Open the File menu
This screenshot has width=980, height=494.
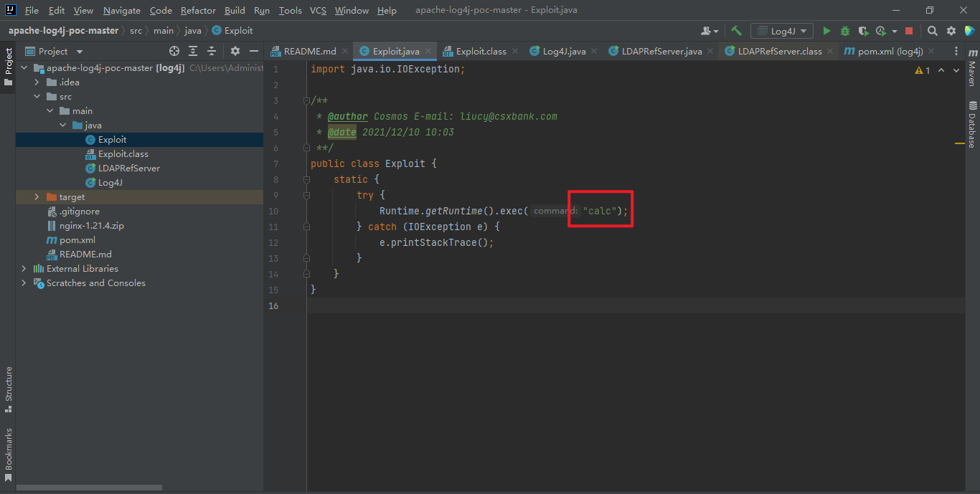32,10
